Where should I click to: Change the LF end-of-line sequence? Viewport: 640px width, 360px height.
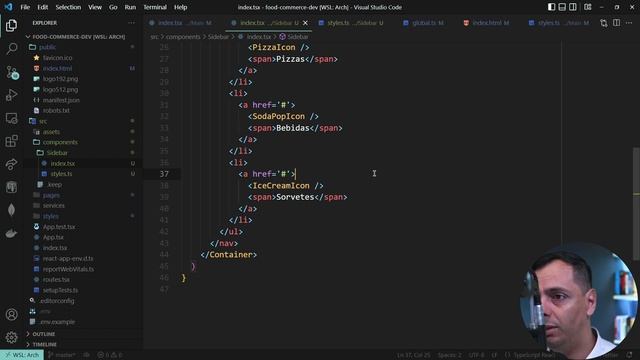point(494,355)
